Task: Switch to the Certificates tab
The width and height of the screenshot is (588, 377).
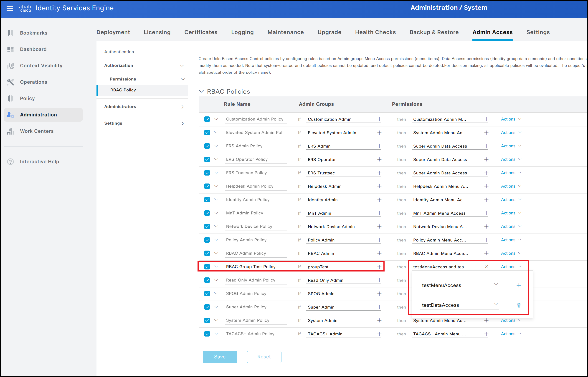Action: click(201, 32)
